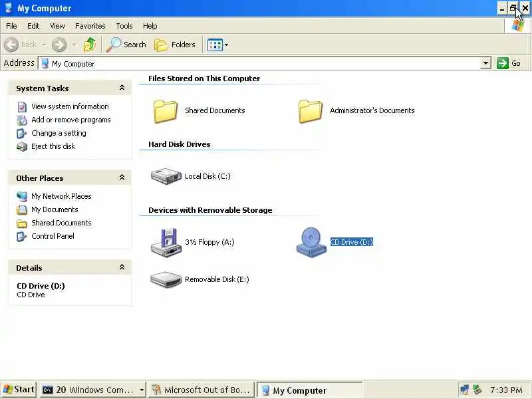Viewport: 532px width, 399px height.
Task: Open the Address bar dropdown arrow
Action: coord(486,63)
